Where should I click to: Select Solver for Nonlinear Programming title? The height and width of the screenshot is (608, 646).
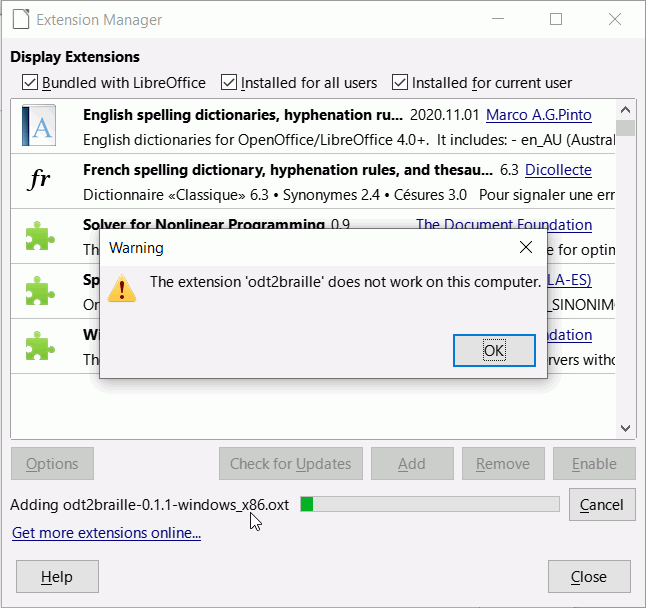(204, 224)
